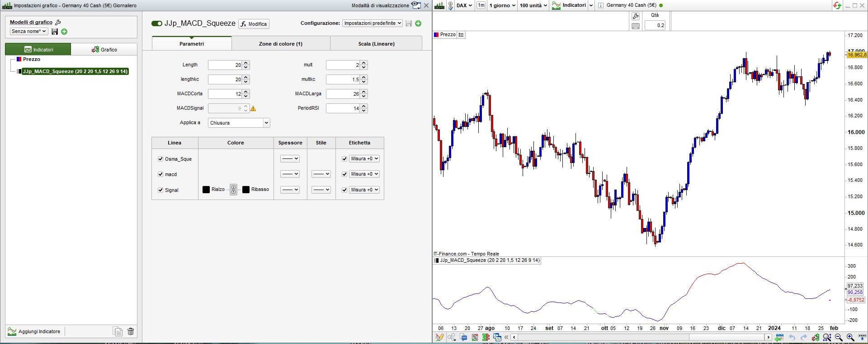Open the Prezzo list icon on chart

tap(461, 35)
